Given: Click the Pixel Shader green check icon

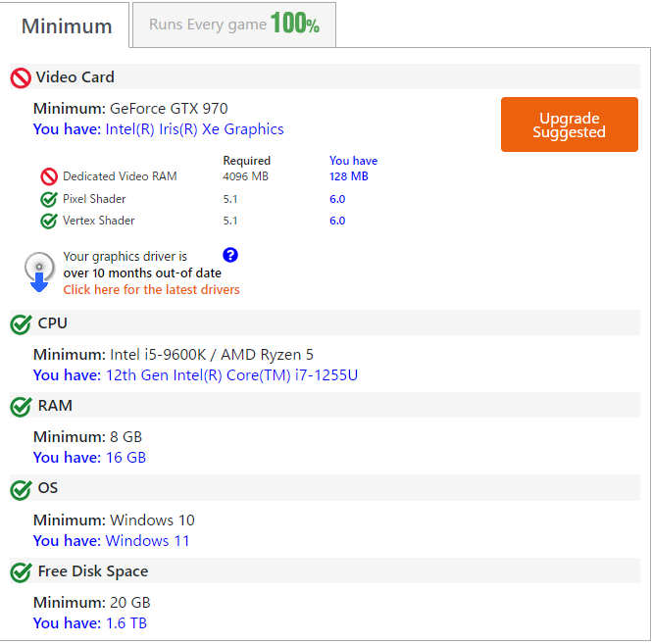Looking at the screenshot, I should pyautogui.click(x=49, y=199).
